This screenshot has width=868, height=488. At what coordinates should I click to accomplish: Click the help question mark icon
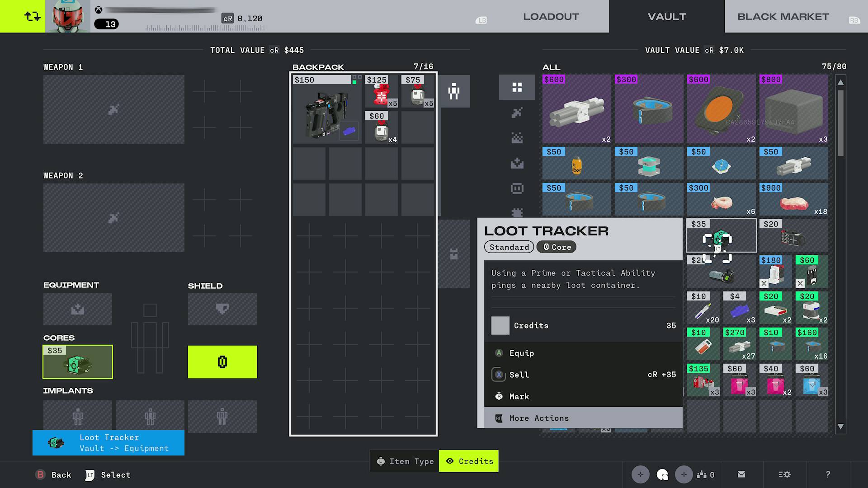(x=828, y=474)
